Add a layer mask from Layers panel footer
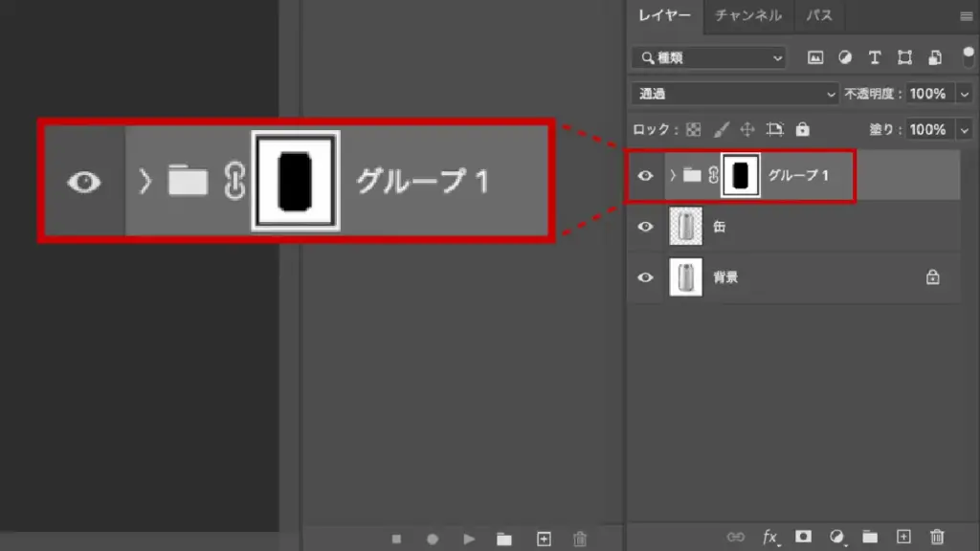This screenshot has height=551, width=980. point(804,537)
